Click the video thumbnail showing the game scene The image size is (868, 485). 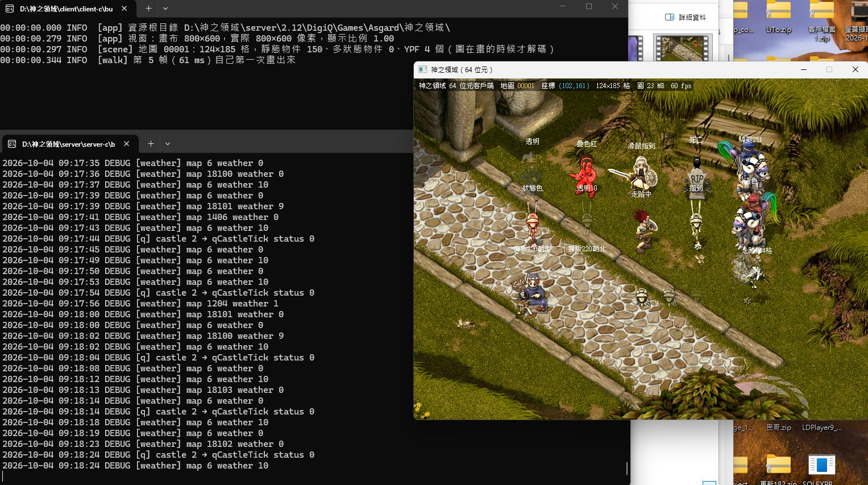(x=682, y=48)
